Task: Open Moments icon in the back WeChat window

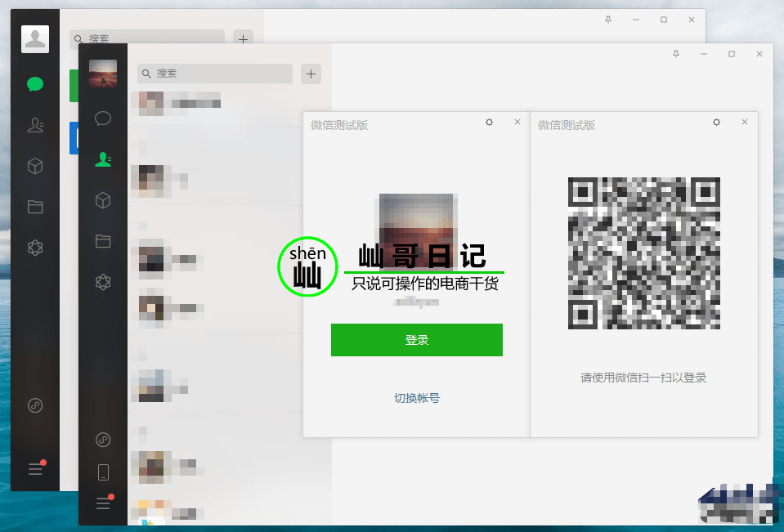Action: [x=35, y=248]
